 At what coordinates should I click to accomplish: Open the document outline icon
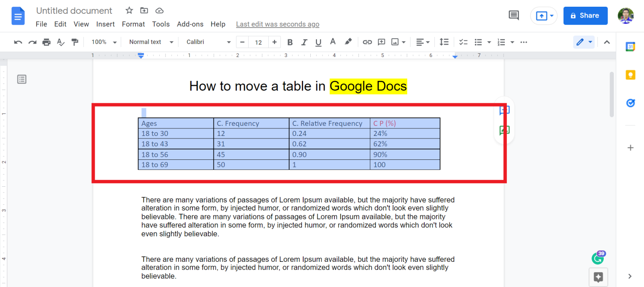tap(22, 79)
